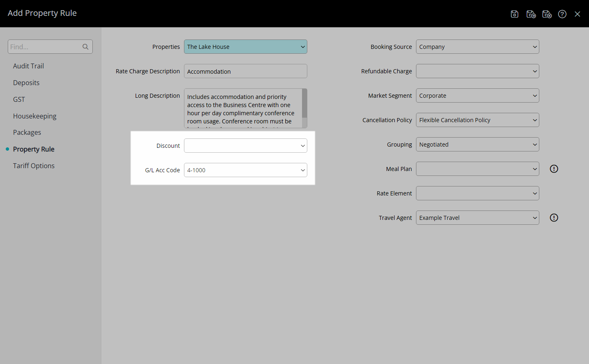Open the Help question mark icon
Screen dimensions: 589x364
[562, 14]
